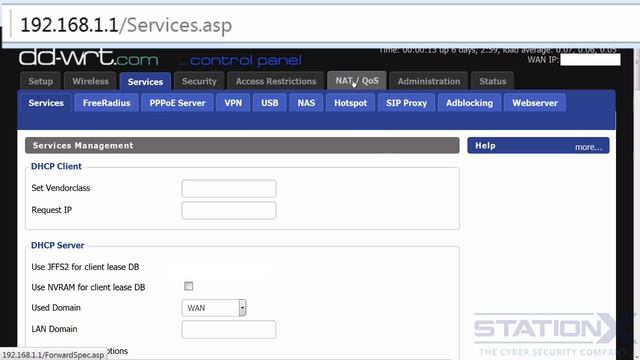
Task: Click into the LAN Domain field
Action: [229, 329]
